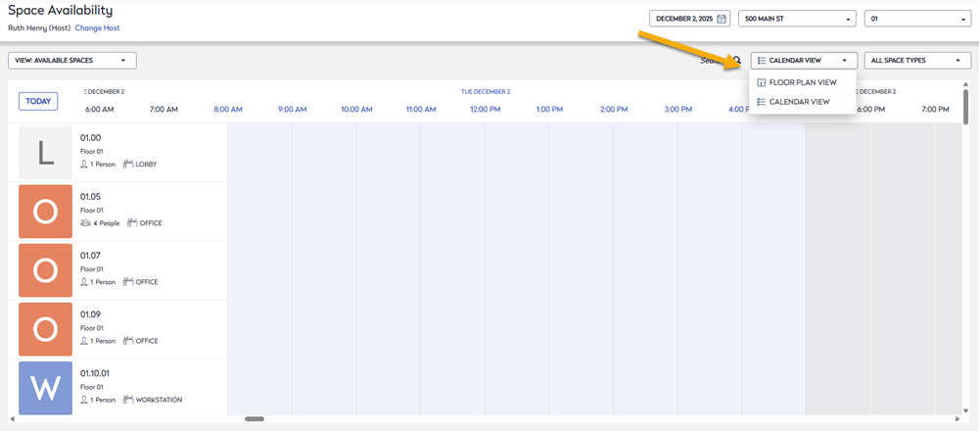The image size is (980, 432).
Task: Click space name 01.07
Action: pyautogui.click(x=91, y=256)
